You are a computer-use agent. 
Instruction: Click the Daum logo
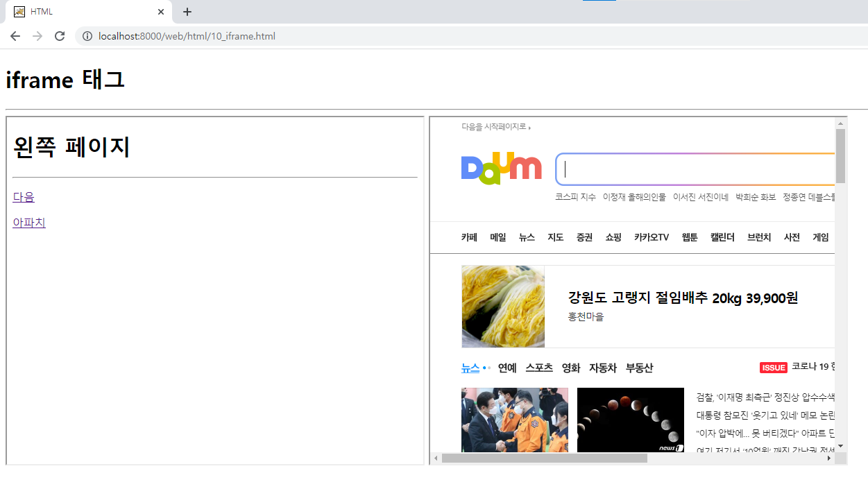pyautogui.click(x=501, y=169)
